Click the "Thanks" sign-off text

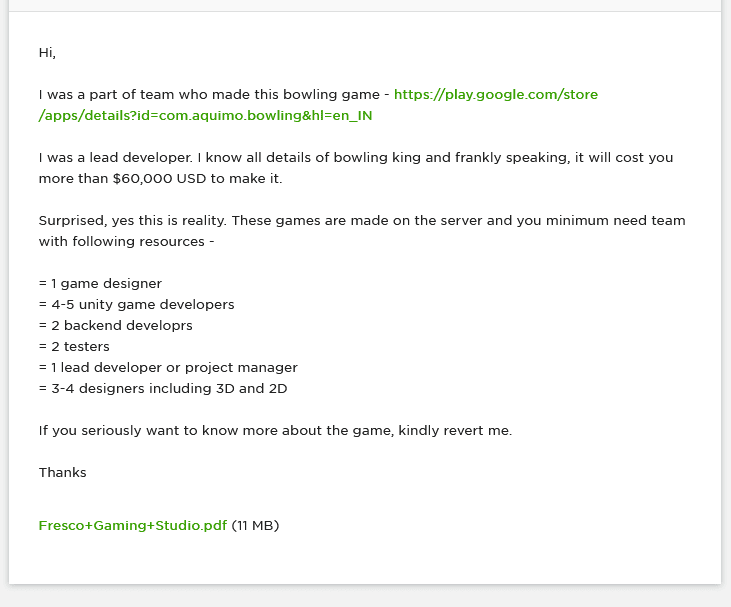(x=63, y=473)
